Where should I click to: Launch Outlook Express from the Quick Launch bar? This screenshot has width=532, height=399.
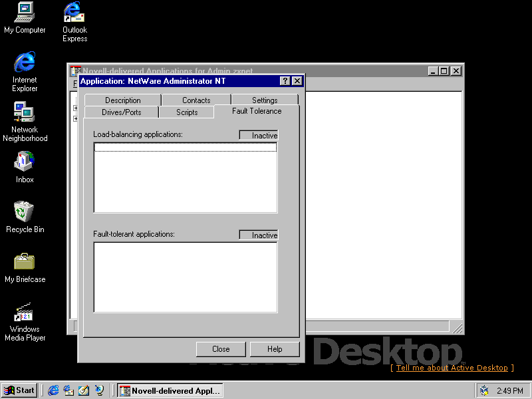[x=68, y=390]
